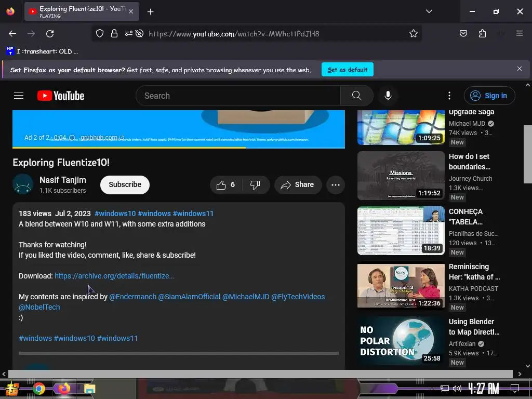Open the Missions 1:19:52 video thumbnail
The height and width of the screenshot is (399, 532).
[401, 176]
